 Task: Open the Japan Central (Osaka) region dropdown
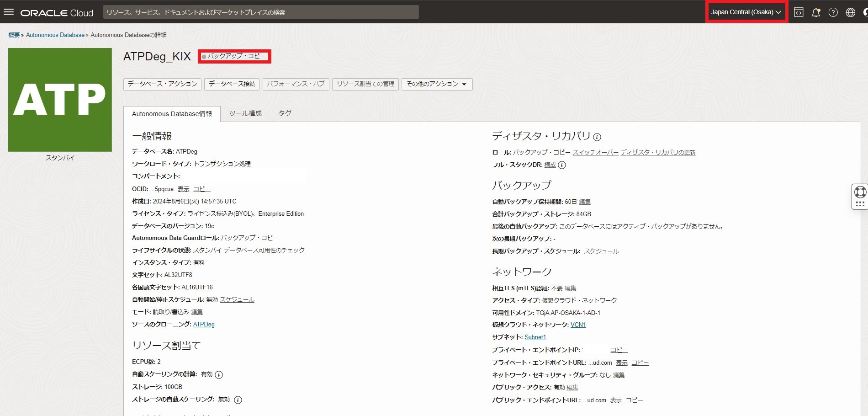pyautogui.click(x=746, y=12)
